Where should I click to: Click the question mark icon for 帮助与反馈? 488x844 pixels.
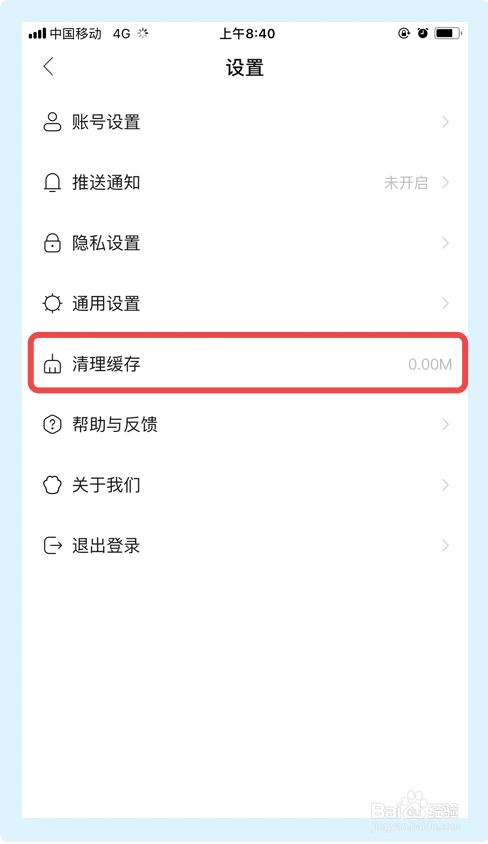[52, 425]
